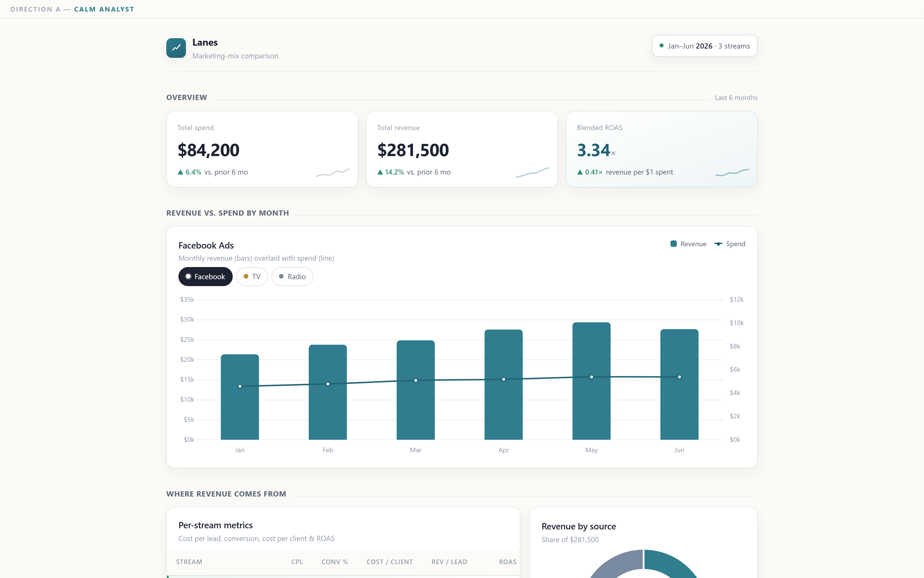Switch chart to the TV stream

point(252,276)
